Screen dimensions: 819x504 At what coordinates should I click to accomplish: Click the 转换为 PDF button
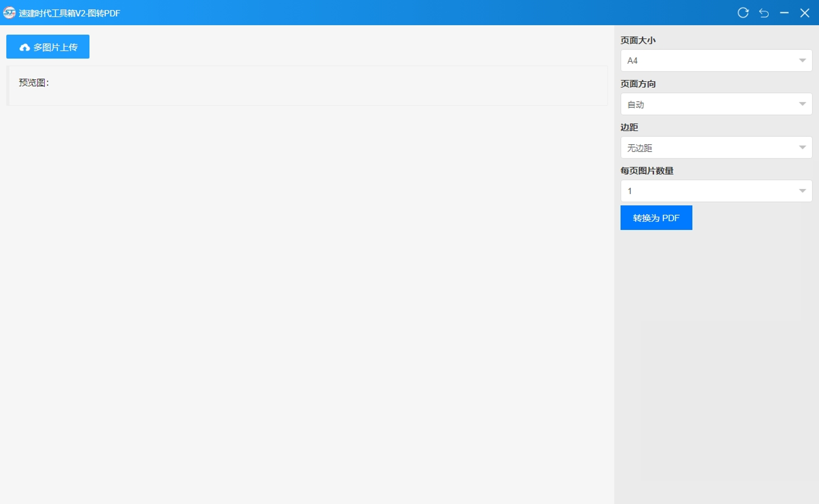(x=656, y=218)
